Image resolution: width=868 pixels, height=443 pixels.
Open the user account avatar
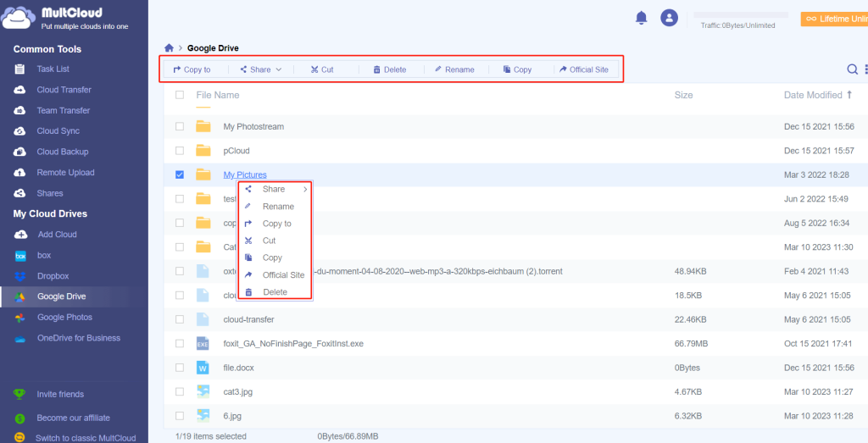pos(670,18)
